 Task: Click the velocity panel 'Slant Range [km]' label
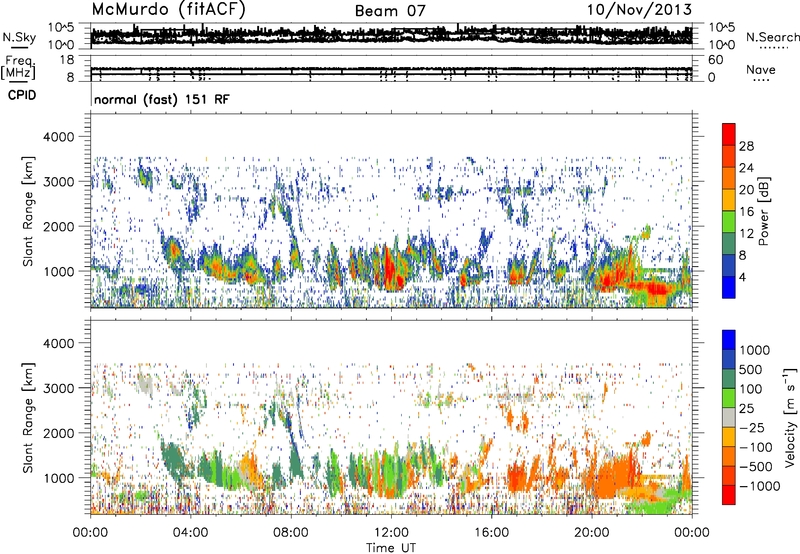click(28, 417)
